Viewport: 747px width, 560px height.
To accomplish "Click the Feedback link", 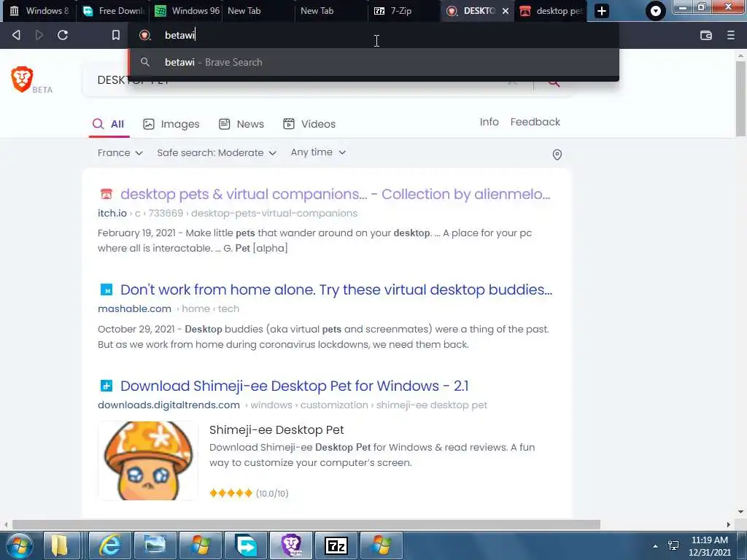I will pos(535,122).
